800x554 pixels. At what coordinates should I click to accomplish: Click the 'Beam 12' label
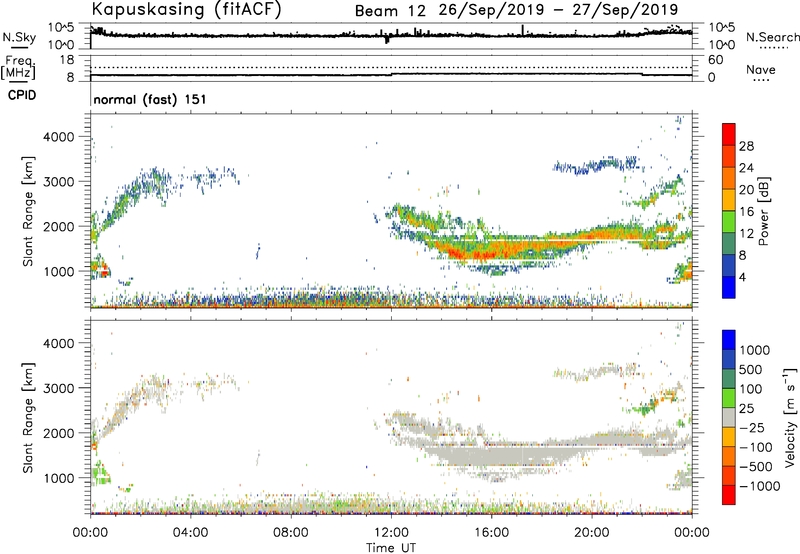(390, 11)
